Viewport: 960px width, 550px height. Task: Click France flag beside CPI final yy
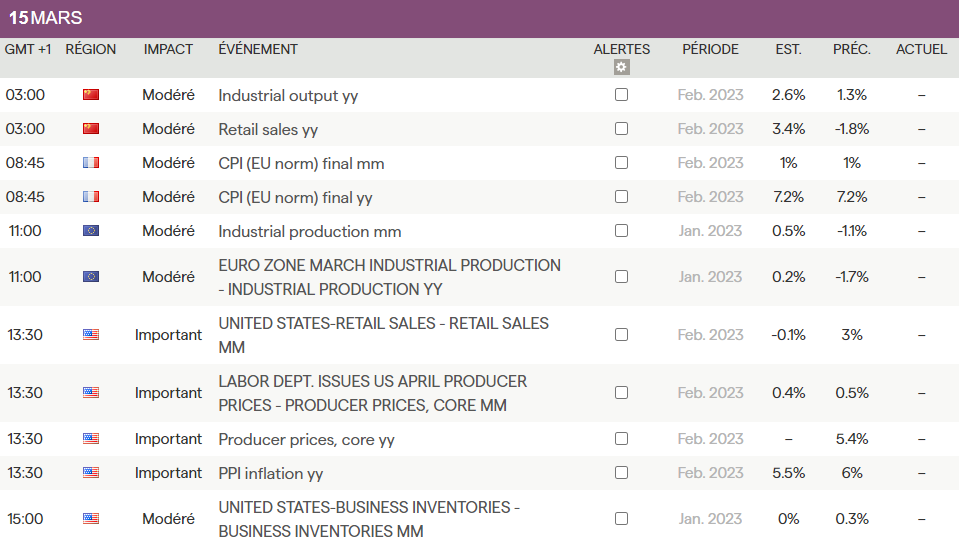click(91, 197)
